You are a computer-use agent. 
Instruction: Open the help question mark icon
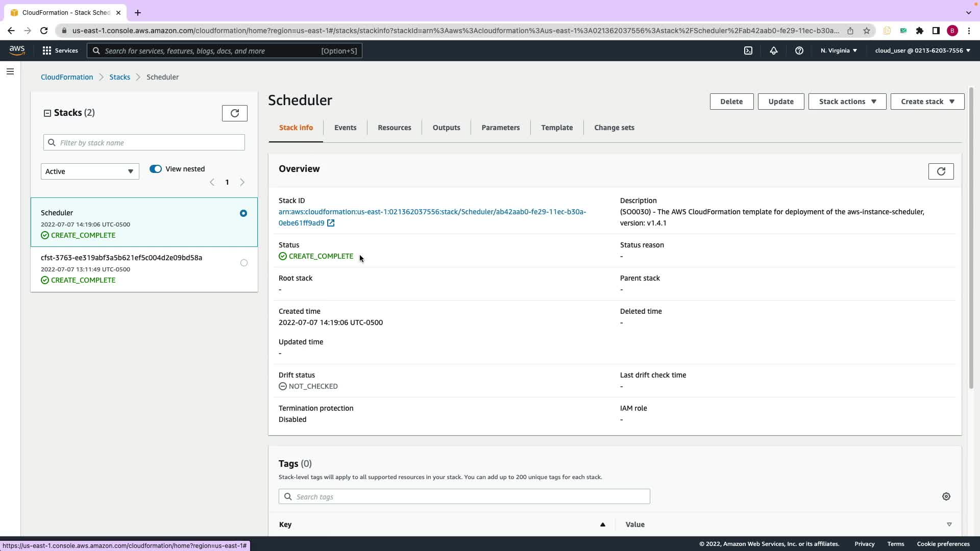[x=799, y=51]
